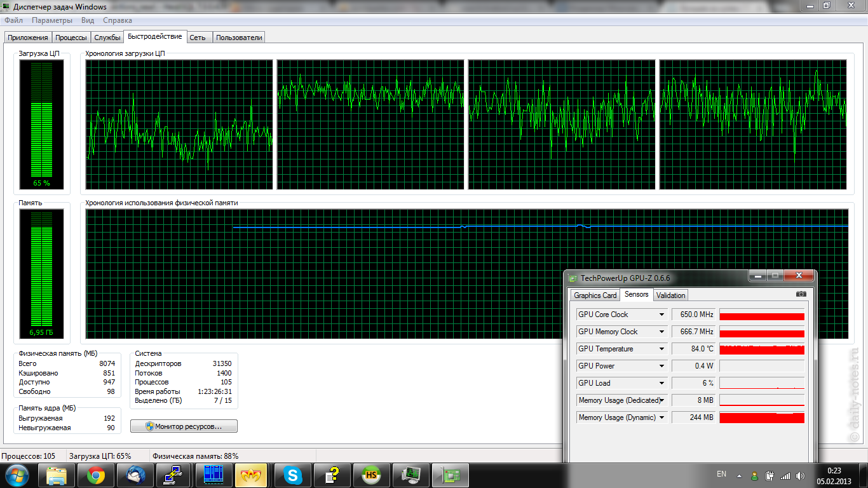The image size is (868, 488).
Task: Click the EN language indicator
Action: point(721,474)
